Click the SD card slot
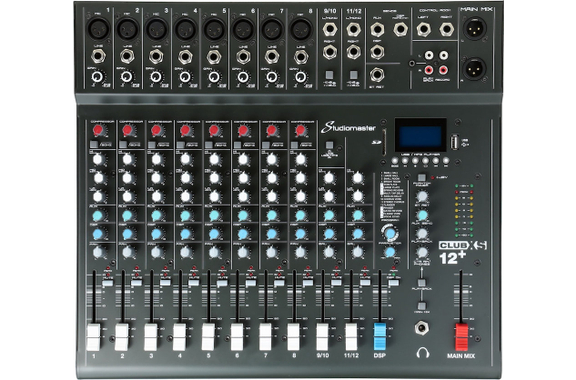 [385, 141]
